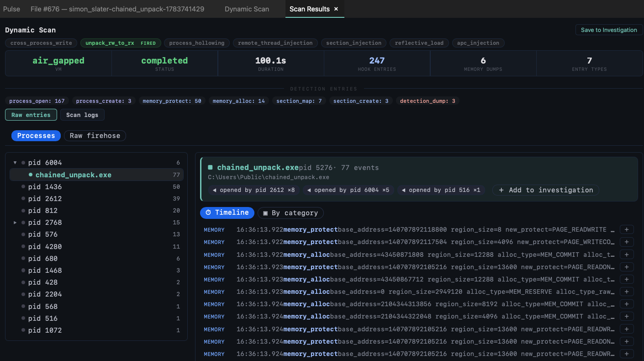Add base_address=43450867712 memory_alloc row via plus icon
This screenshot has height=361, width=644.
point(627,279)
